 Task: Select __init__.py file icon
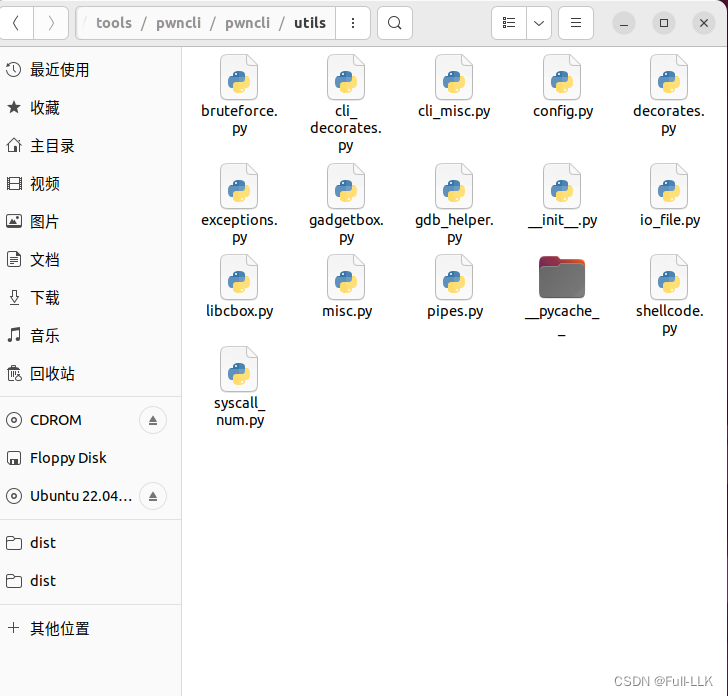[x=562, y=186]
